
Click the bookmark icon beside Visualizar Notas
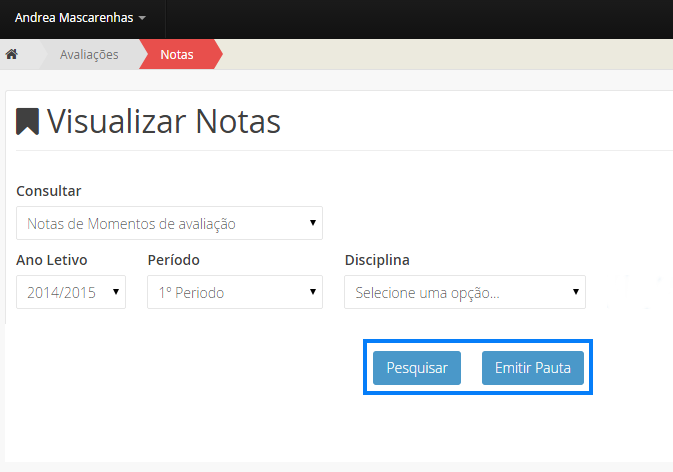pos(27,121)
